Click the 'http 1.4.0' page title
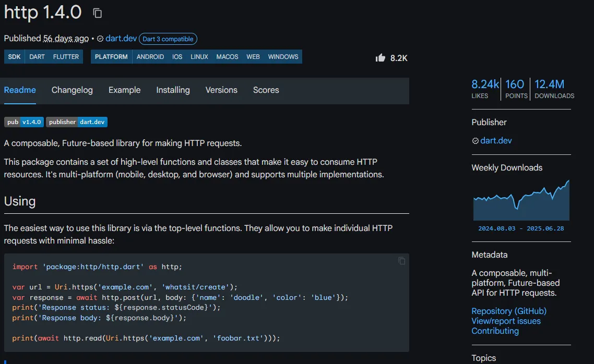This screenshot has width=594, height=364. tap(42, 12)
